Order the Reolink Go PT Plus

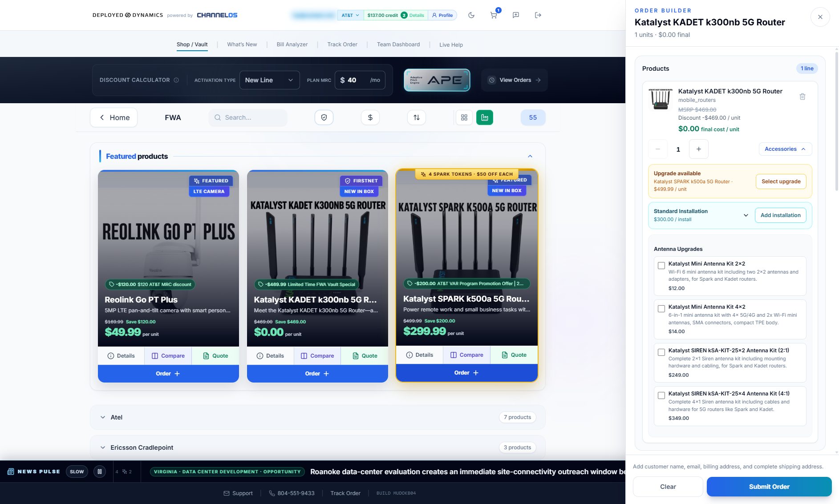click(168, 374)
